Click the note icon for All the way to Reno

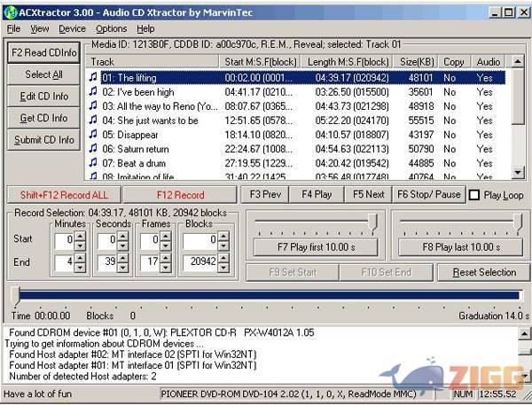(x=93, y=105)
